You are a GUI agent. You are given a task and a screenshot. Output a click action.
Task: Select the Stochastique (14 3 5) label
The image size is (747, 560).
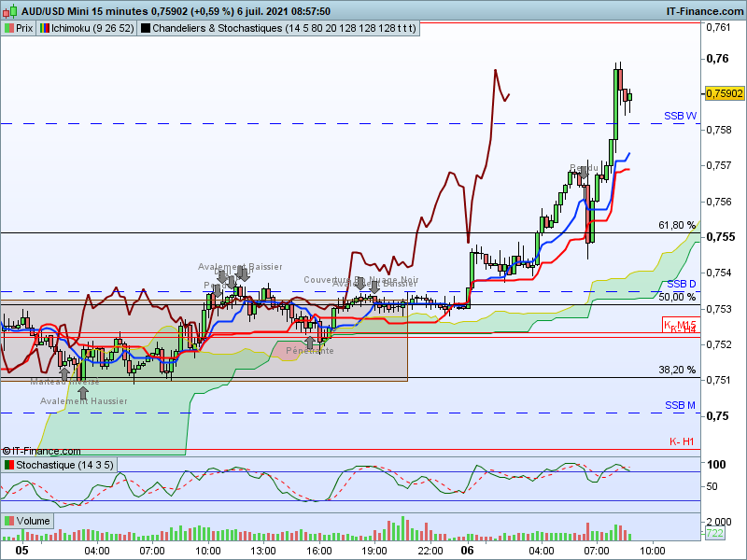tap(64, 465)
